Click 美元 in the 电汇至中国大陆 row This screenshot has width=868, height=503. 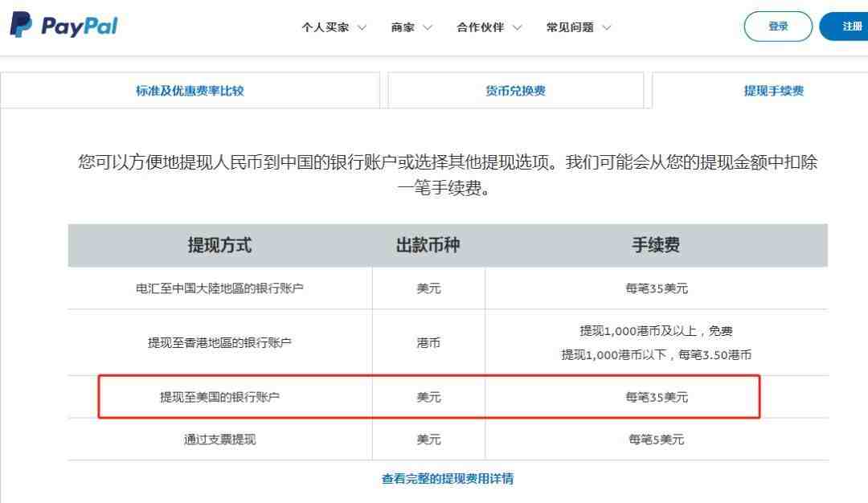[x=428, y=288]
